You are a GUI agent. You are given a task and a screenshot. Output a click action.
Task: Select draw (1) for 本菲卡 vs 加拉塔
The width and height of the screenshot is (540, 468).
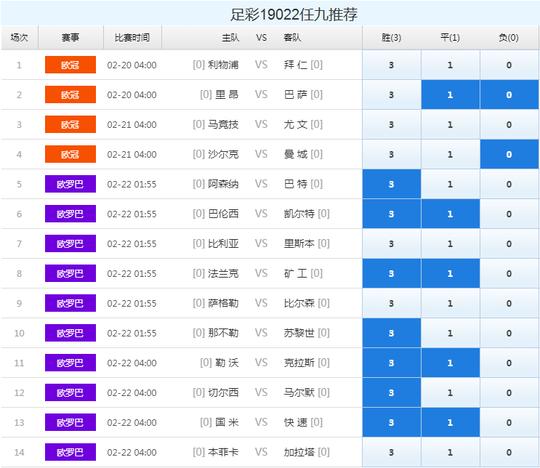(x=450, y=452)
